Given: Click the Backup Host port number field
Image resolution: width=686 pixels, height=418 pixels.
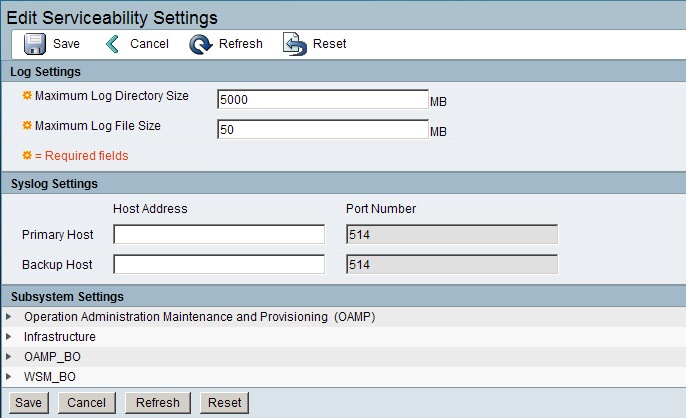Looking at the screenshot, I should (451, 265).
